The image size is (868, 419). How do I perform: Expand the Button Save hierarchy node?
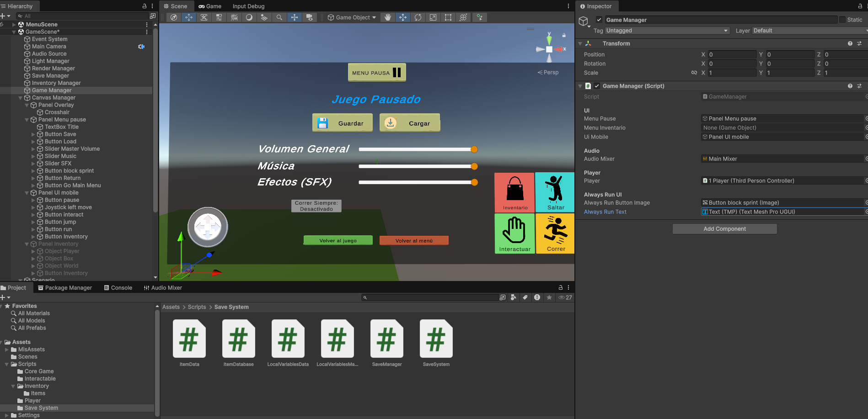[33, 134]
